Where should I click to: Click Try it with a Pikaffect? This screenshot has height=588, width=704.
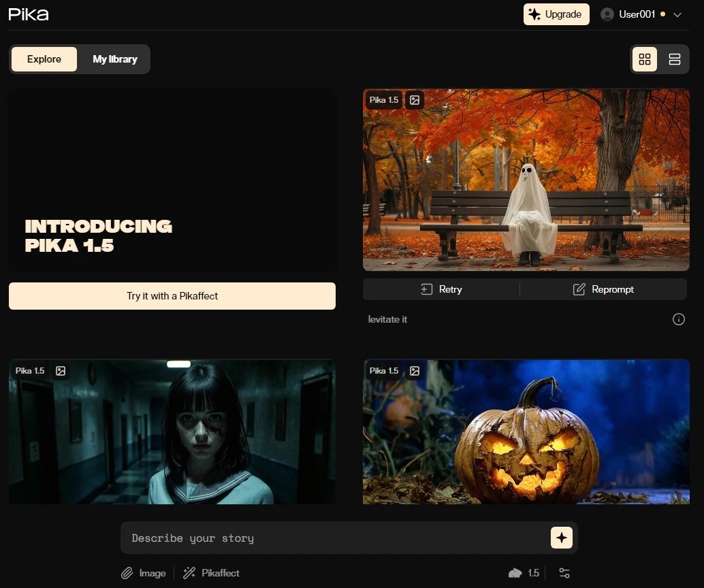(172, 296)
